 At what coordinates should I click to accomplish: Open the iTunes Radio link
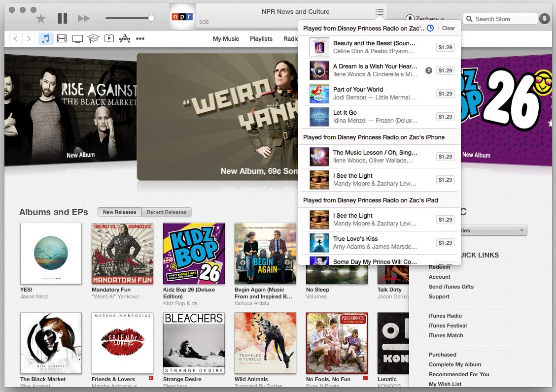pos(445,316)
